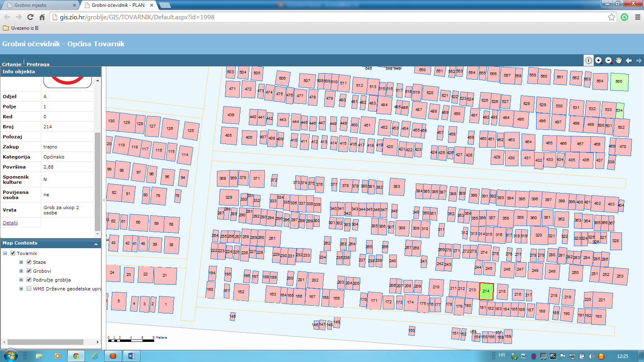644x362 pixels.
Task: Click Bluetooth icon in system tray
Action: [x=534, y=356]
